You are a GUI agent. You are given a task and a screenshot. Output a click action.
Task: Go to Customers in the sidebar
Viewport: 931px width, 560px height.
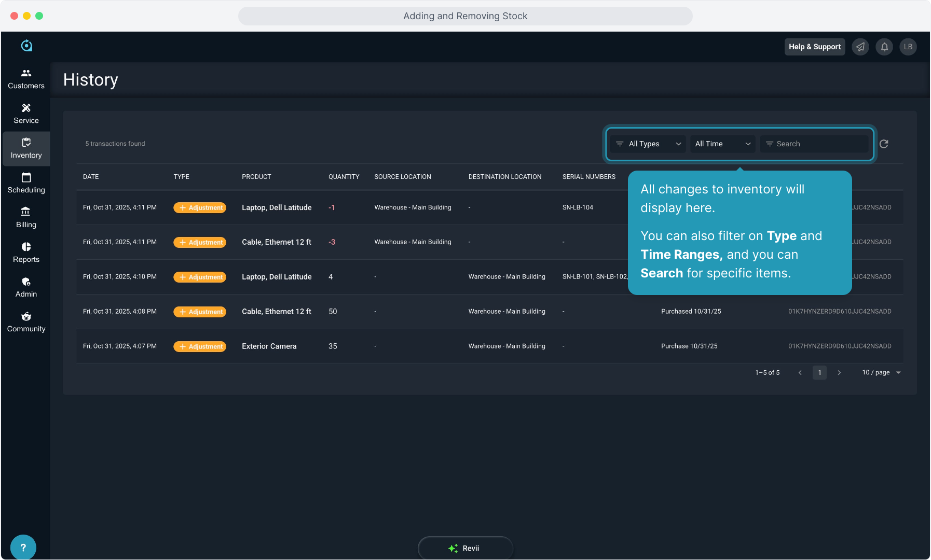[26, 79]
